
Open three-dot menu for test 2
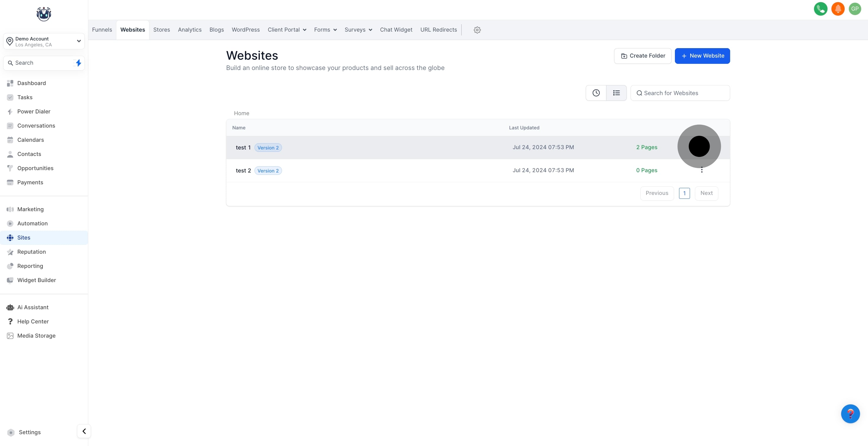tap(701, 170)
